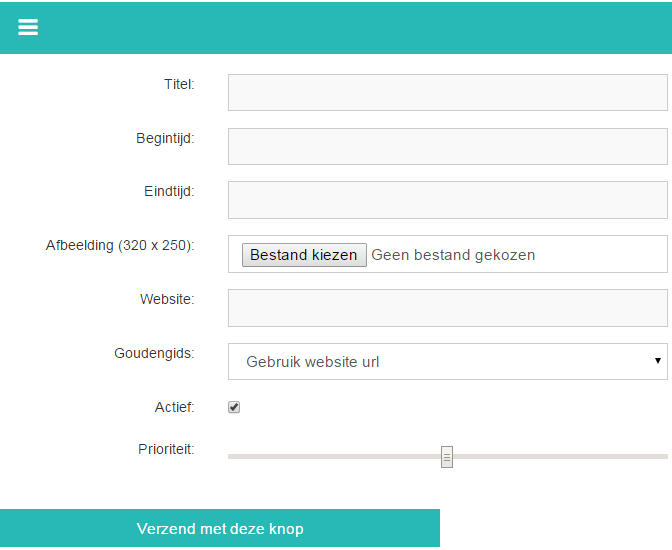Open the hamburger menu icon
The image size is (672, 550).
point(28,27)
